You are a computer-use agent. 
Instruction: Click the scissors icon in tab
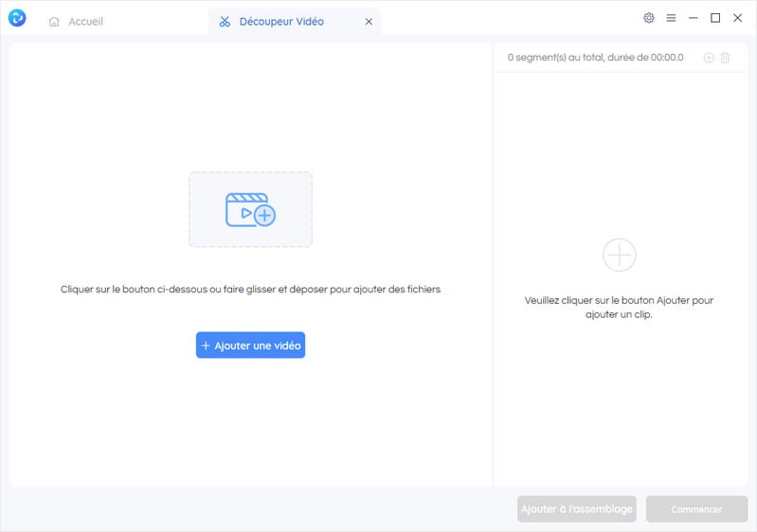coord(225,22)
